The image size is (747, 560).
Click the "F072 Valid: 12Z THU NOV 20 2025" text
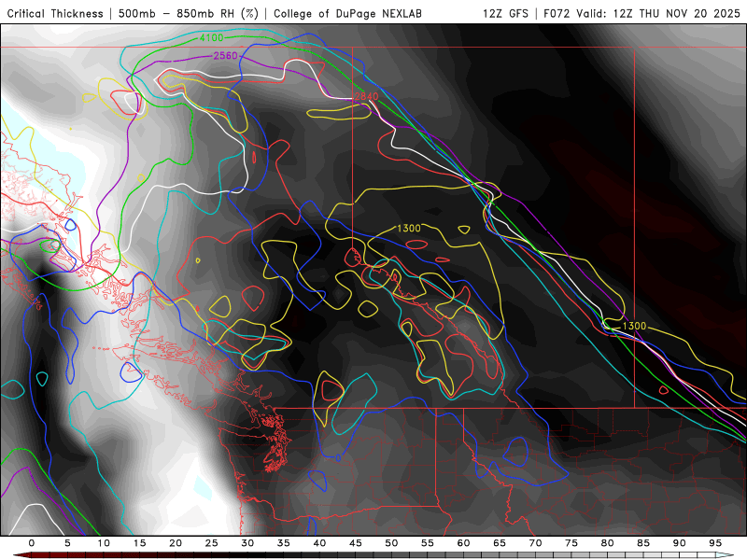[x=641, y=13]
